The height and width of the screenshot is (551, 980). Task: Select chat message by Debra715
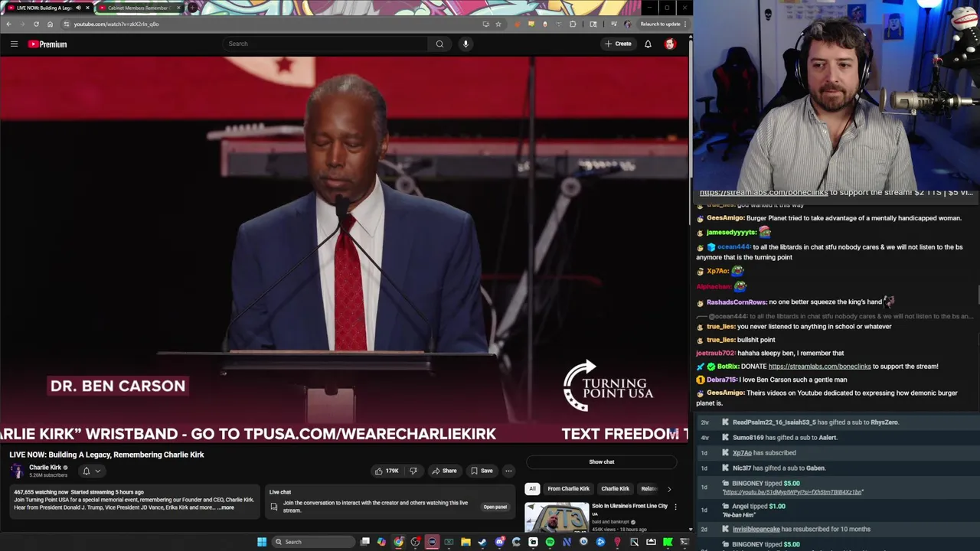[773, 380]
